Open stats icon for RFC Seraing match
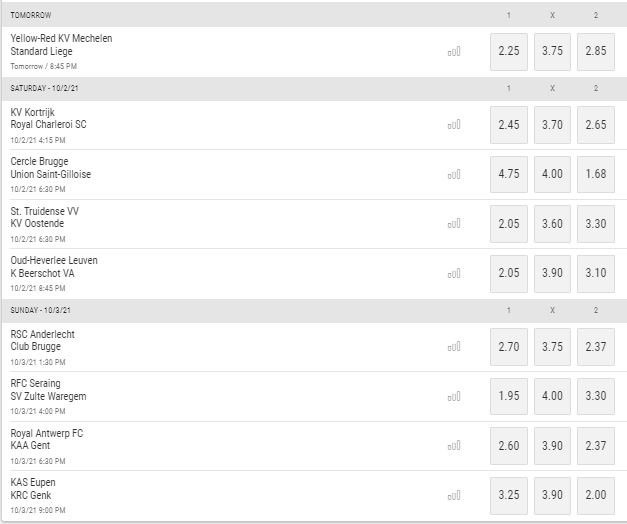 tap(454, 396)
